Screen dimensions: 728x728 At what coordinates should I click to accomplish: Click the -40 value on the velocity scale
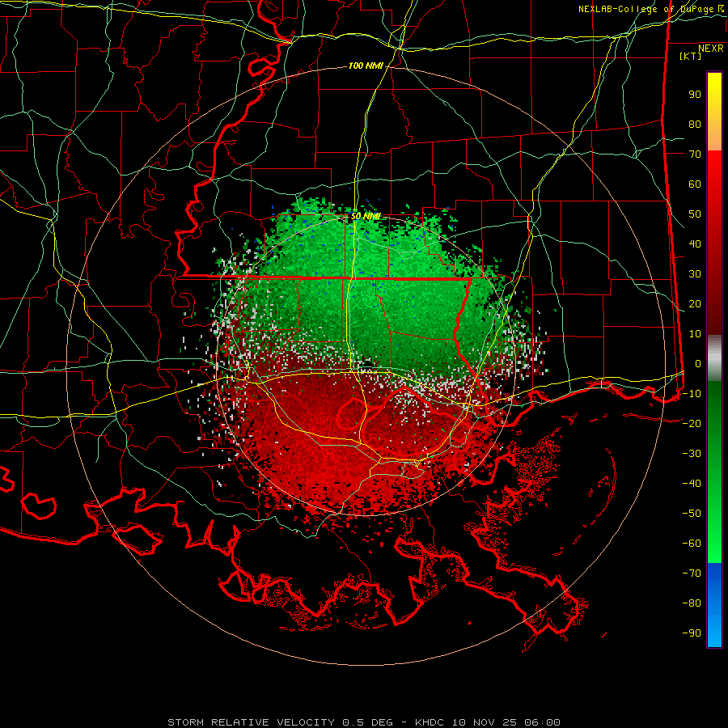[x=692, y=484]
